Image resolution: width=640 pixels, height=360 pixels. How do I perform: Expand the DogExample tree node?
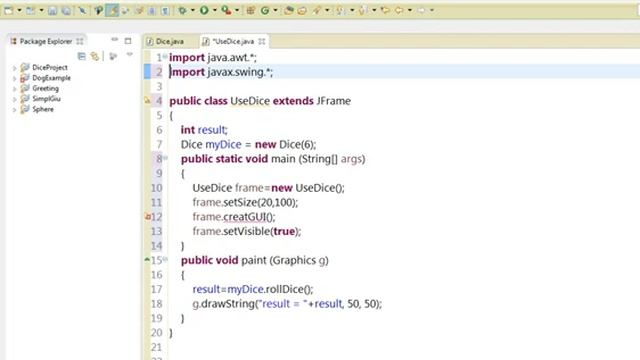15,78
